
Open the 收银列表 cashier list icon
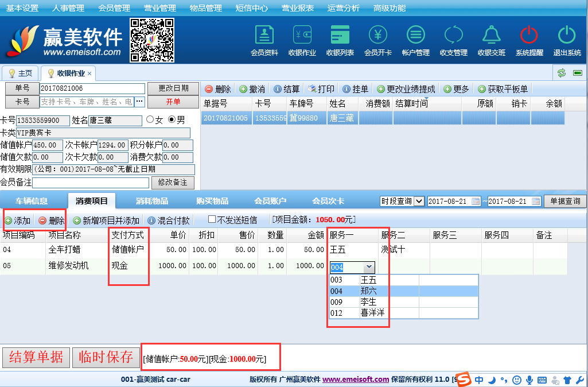[340, 40]
